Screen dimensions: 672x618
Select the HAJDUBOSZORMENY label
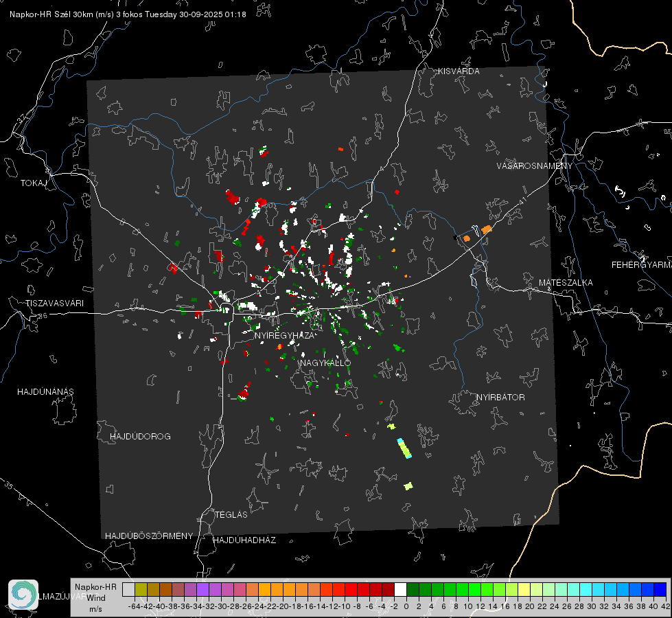click(149, 536)
